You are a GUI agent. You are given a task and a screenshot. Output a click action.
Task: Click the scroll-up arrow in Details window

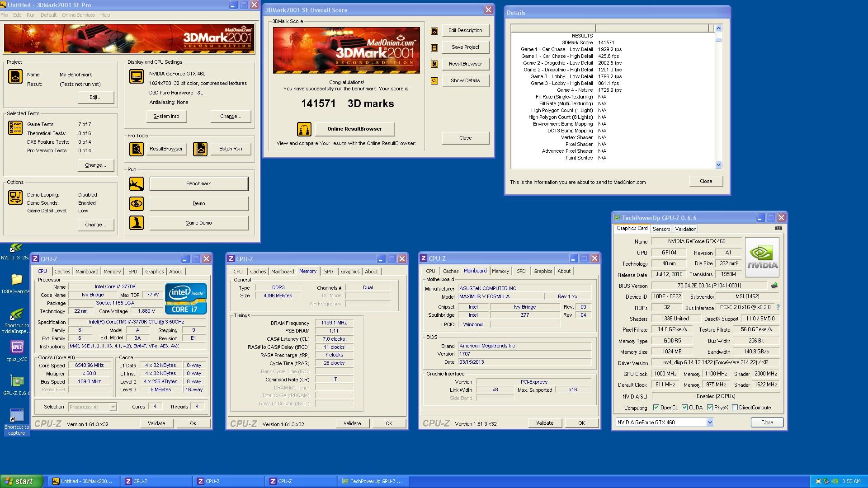(719, 28)
